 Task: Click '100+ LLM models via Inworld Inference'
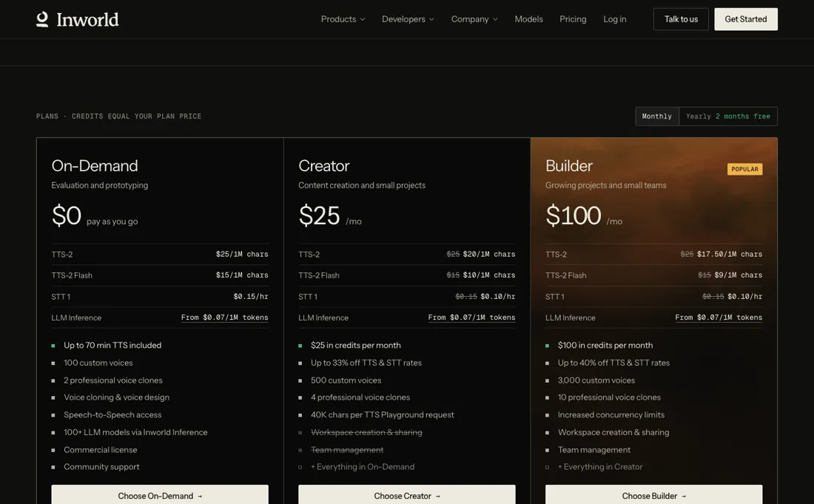click(135, 432)
